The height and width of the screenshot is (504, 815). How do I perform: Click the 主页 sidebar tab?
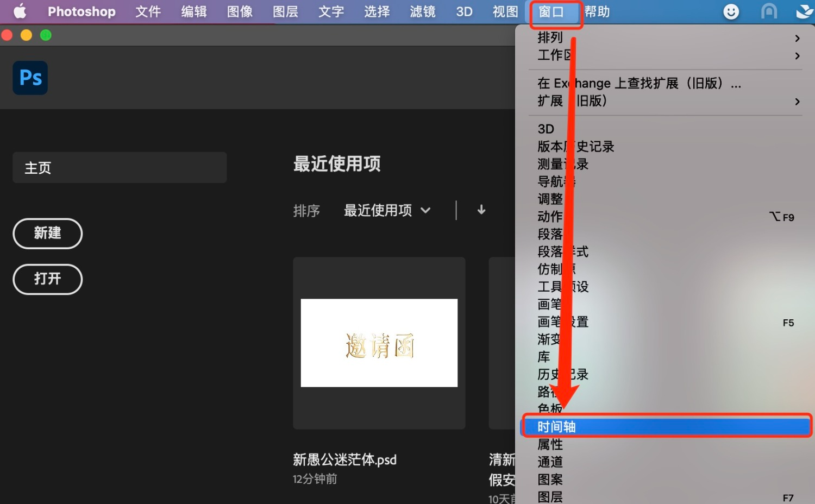click(120, 167)
